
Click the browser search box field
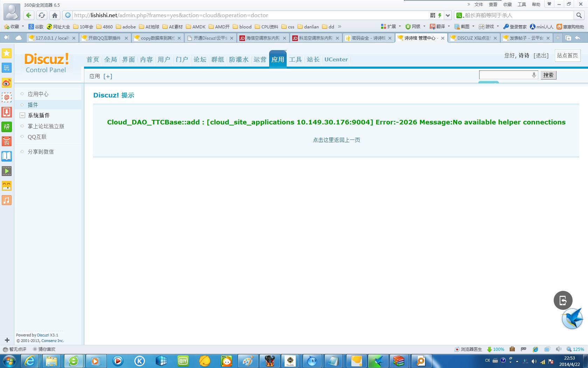point(518,15)
